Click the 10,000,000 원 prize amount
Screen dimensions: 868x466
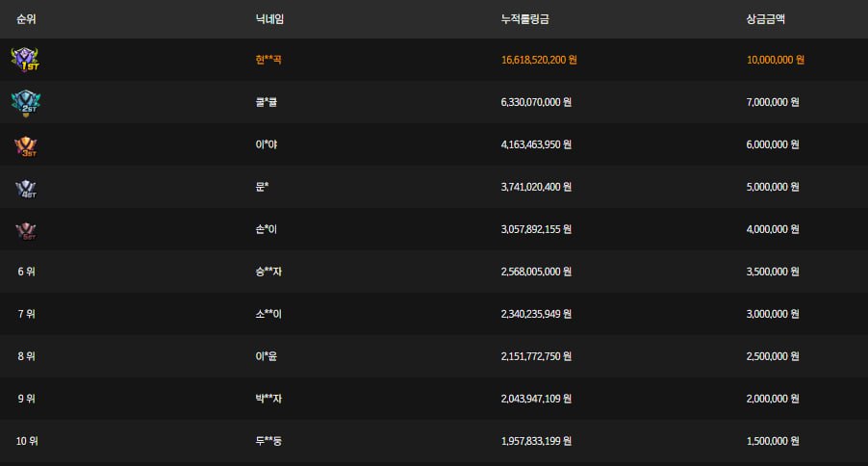pos(775,60)
